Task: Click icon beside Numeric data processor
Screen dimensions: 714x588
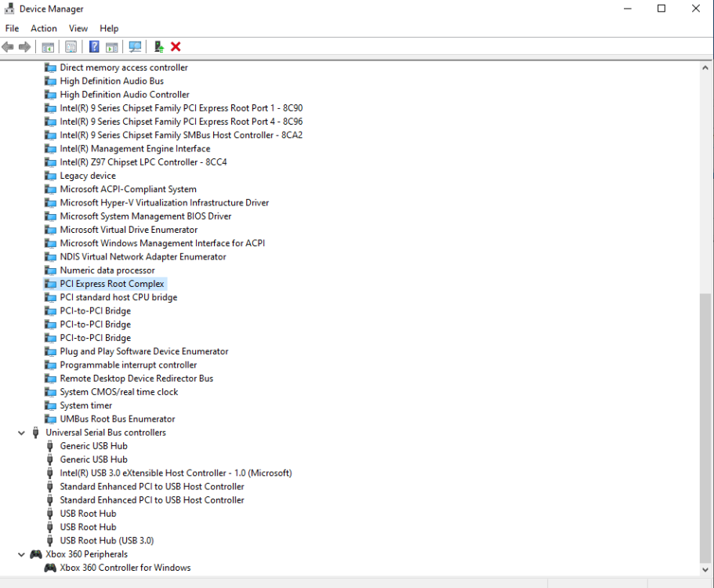Action: [x=50, y=270]
